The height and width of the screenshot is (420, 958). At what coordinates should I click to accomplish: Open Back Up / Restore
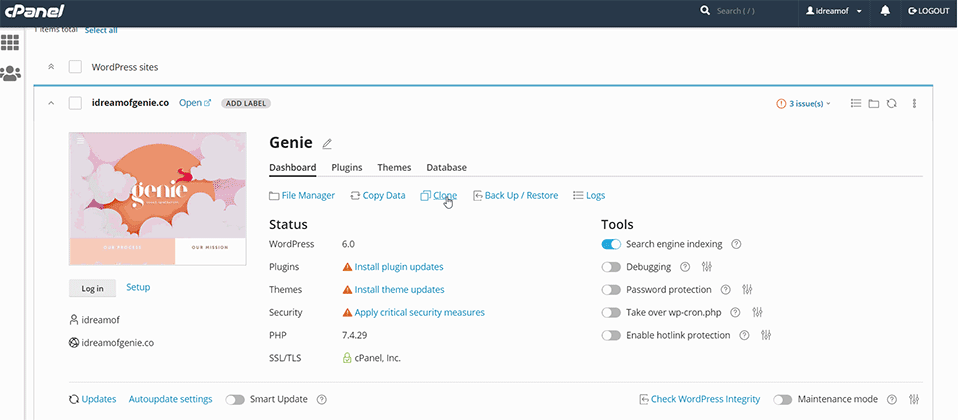pos(515,196)
